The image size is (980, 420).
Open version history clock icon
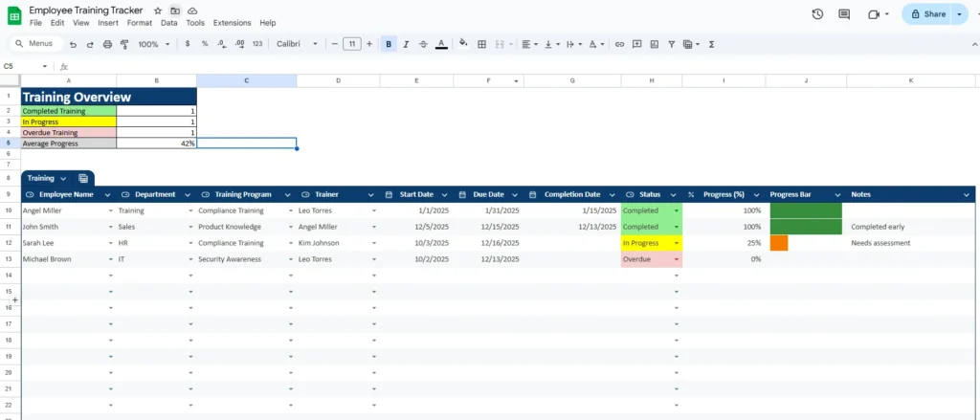[x=817, y=14]
